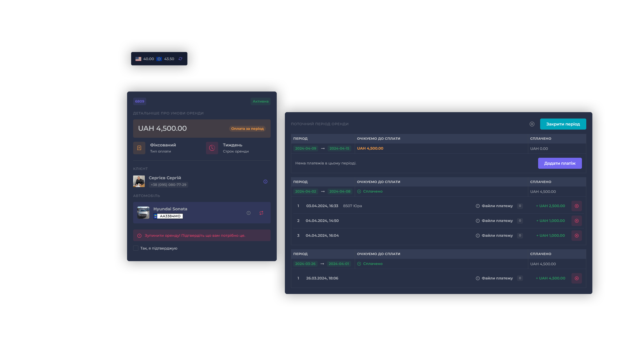Swap the Hyundai Sonata vehicle
Screen dimensions: 644x364
(x=261, y=213)
